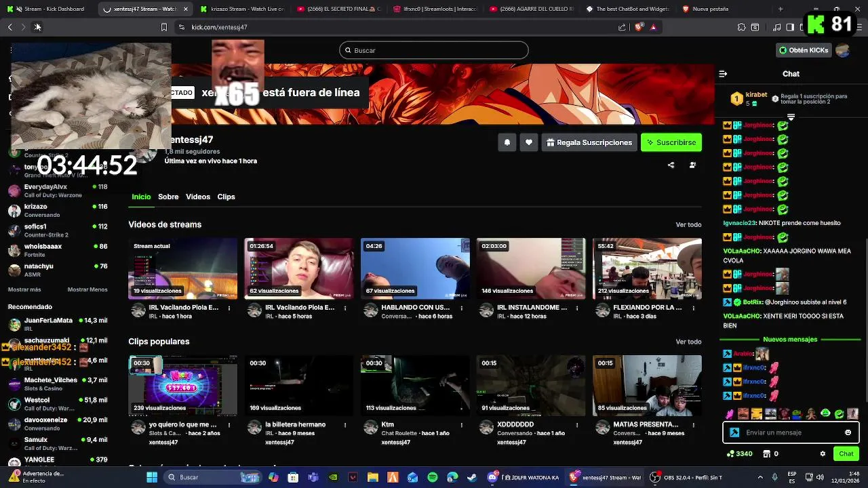
Task: Open the Ktm clip thumbnail
Action: click(415, 386)
